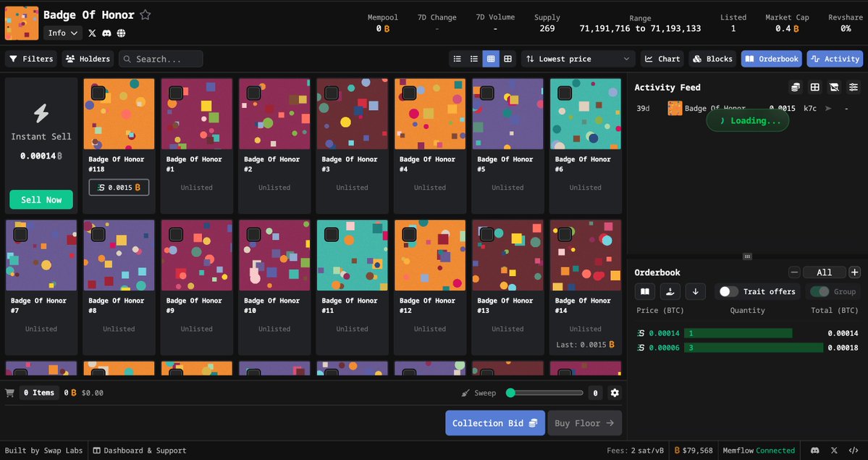The image size is (868, 460).
Task: Click the grid icon in Activity Feed
Action: pos(815,87)
